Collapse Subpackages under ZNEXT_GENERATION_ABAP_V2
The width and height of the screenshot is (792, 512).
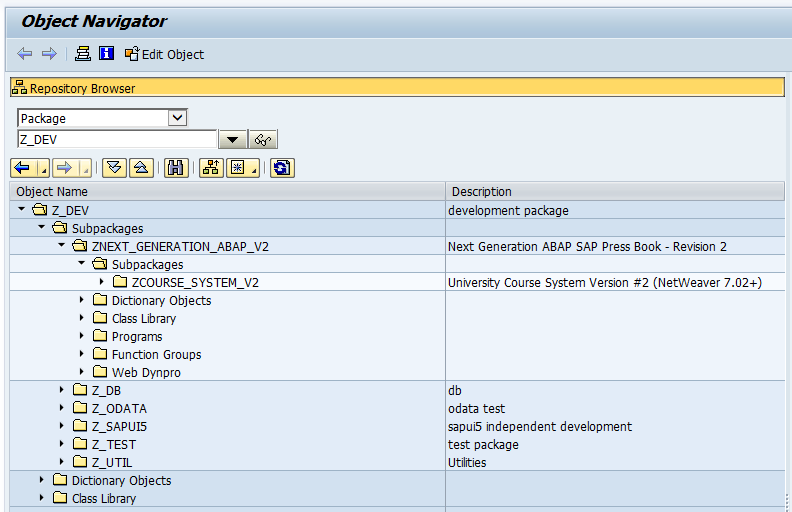[81, 263]
